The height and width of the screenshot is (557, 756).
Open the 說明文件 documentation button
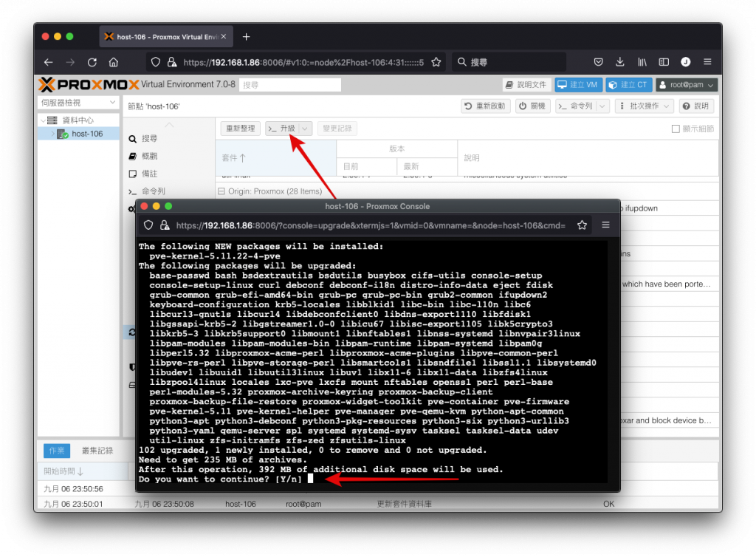tap(526, 85)
